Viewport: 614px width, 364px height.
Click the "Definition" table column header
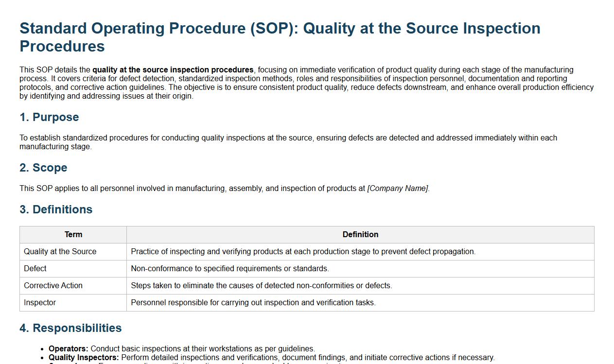click(360, 235)
